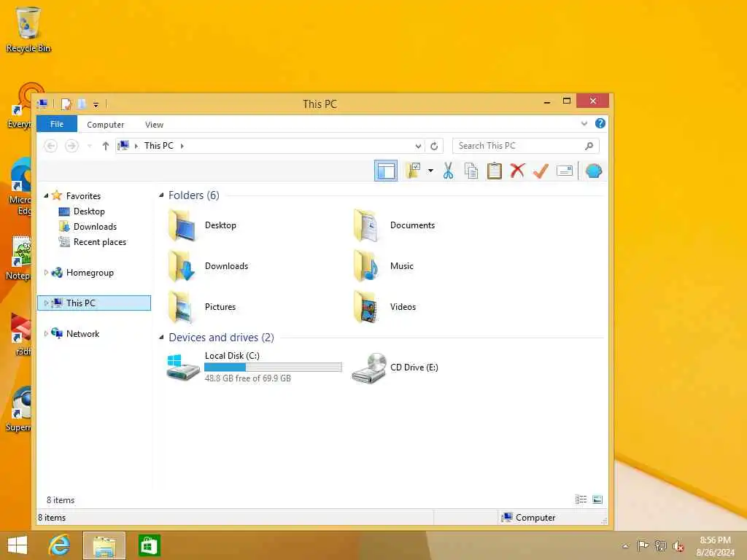The image size is (747, 560).
Task: Collapse the Folders (6) group
Action: [161, 195]
